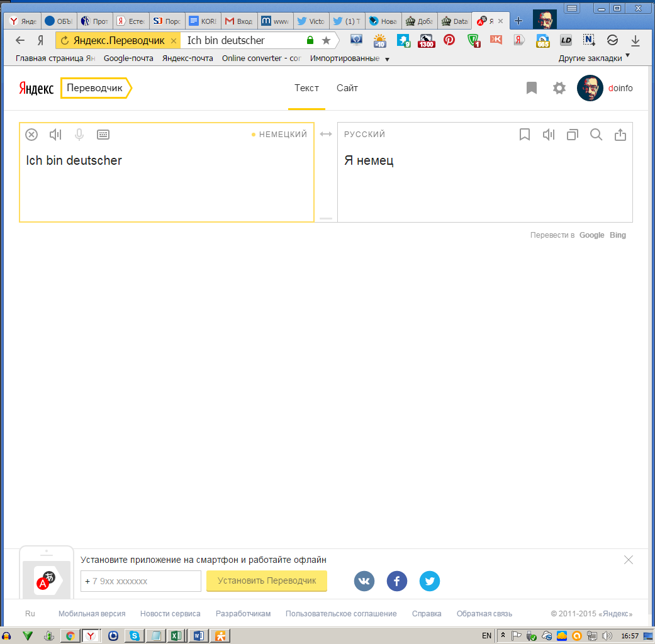This screenshot has width=655, height=644.
Task: Clear the source text with the X icon
Action: [31, 135]
